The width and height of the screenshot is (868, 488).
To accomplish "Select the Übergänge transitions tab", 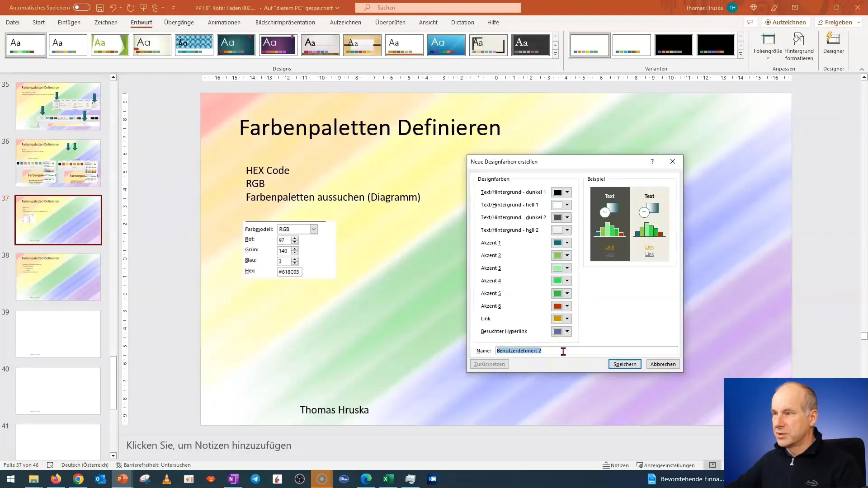I will coord(179,22).
